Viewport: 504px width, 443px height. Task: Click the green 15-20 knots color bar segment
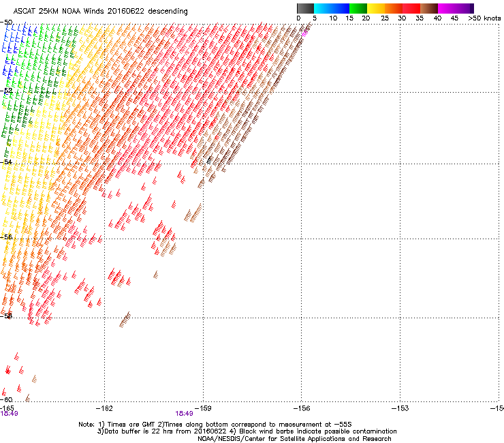click(358, 8)
